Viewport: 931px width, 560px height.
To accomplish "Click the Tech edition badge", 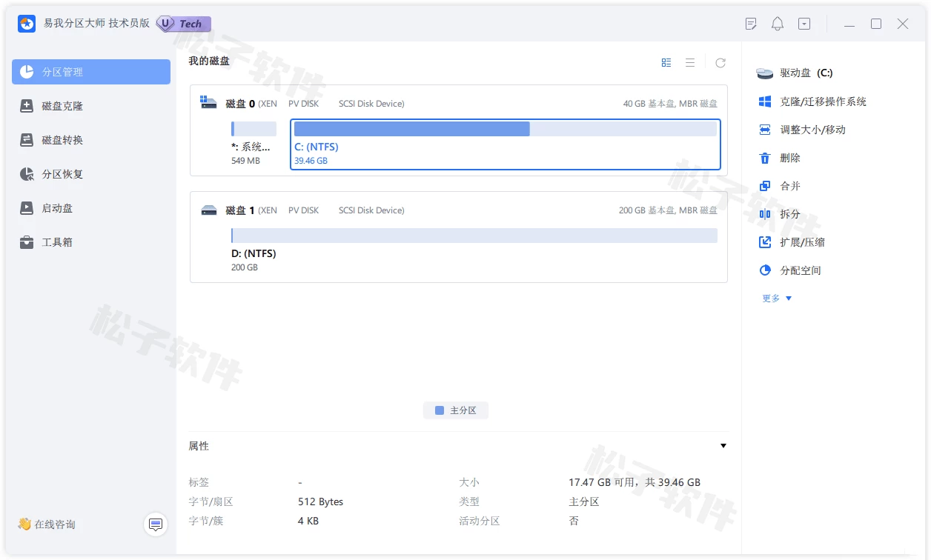I will coord(184,24).
